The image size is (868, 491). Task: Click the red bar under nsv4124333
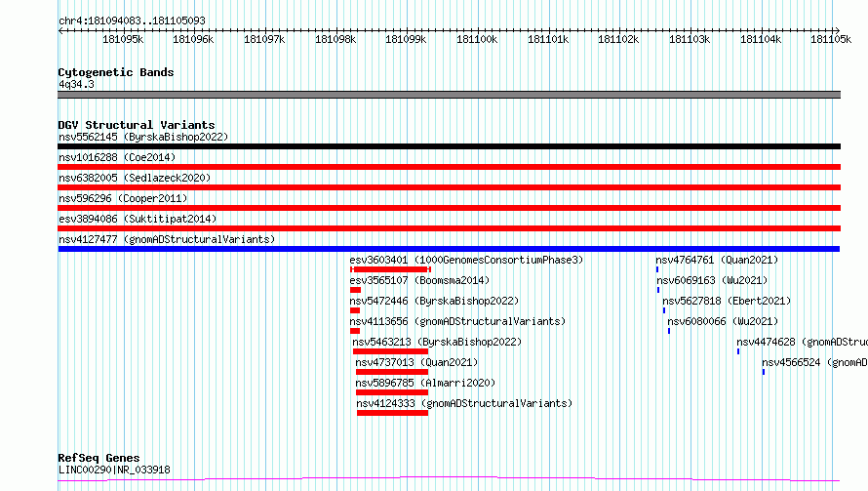[392, 413]
